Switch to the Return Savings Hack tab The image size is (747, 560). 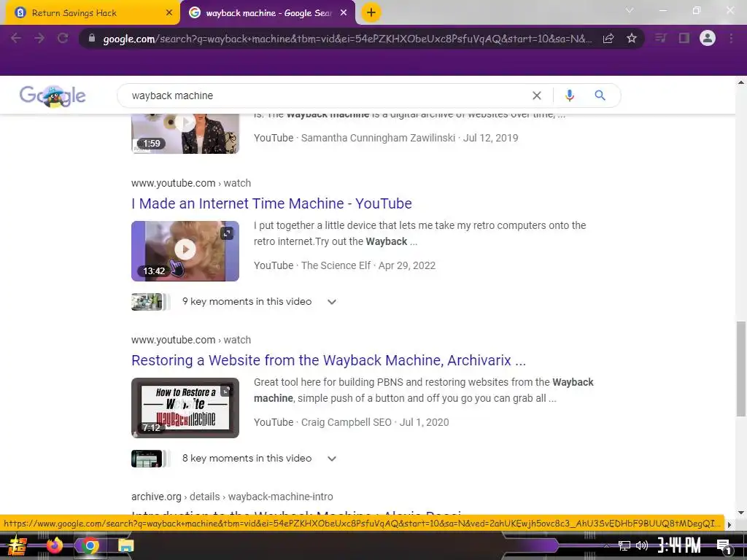93,13
